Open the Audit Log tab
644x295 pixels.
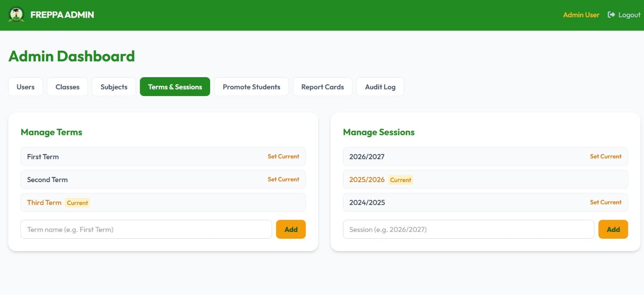tap(380, 87)
